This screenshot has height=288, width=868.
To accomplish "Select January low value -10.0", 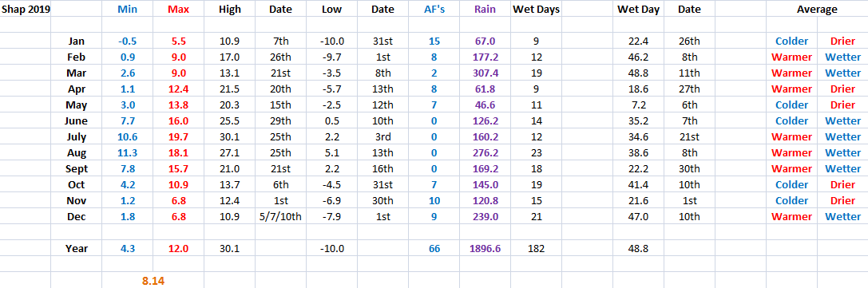I will pos(331,41).
